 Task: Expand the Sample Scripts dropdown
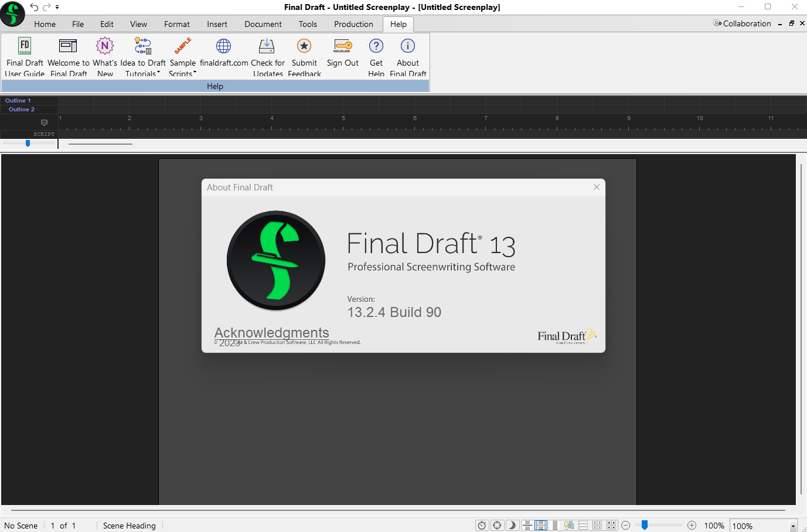coord(183,57)
